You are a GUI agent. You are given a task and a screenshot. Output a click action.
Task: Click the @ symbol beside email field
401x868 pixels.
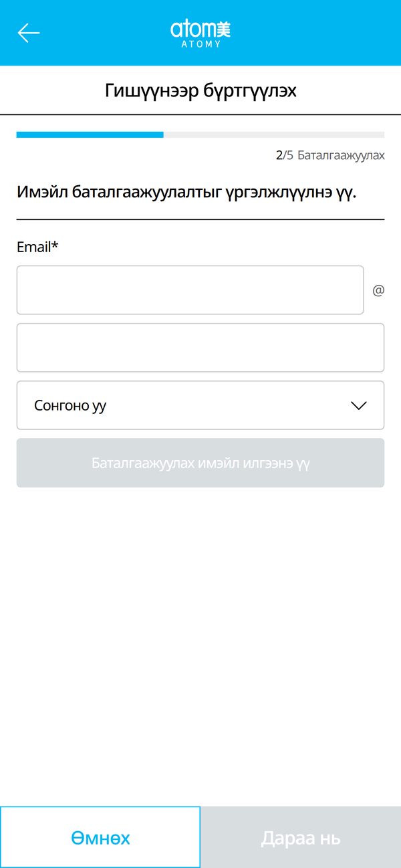(378, 291)
